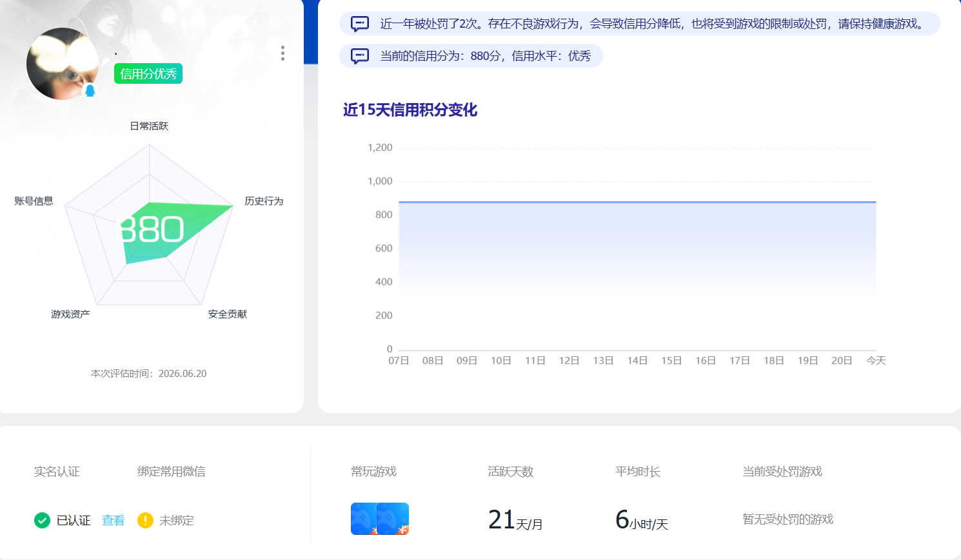
Task: Click the 历史行为 radar axis label
Action: (x=264, y=201)
